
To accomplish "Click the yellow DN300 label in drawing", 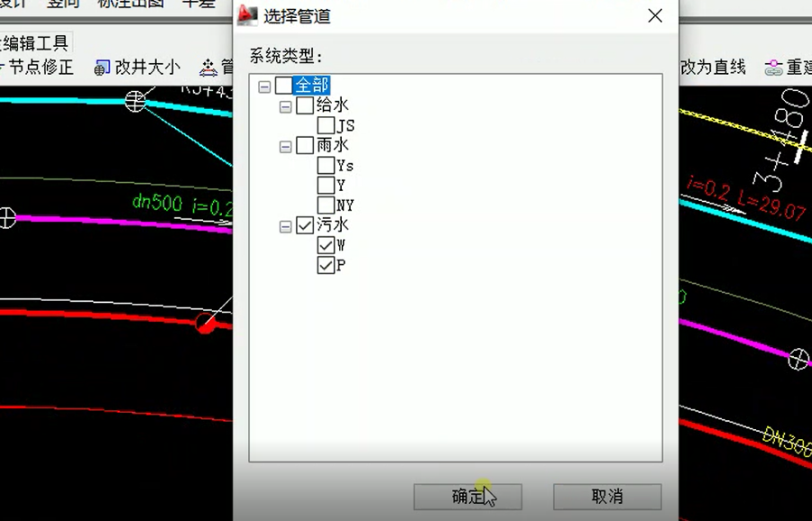I will pyautogui.click(x=789, y=443).
